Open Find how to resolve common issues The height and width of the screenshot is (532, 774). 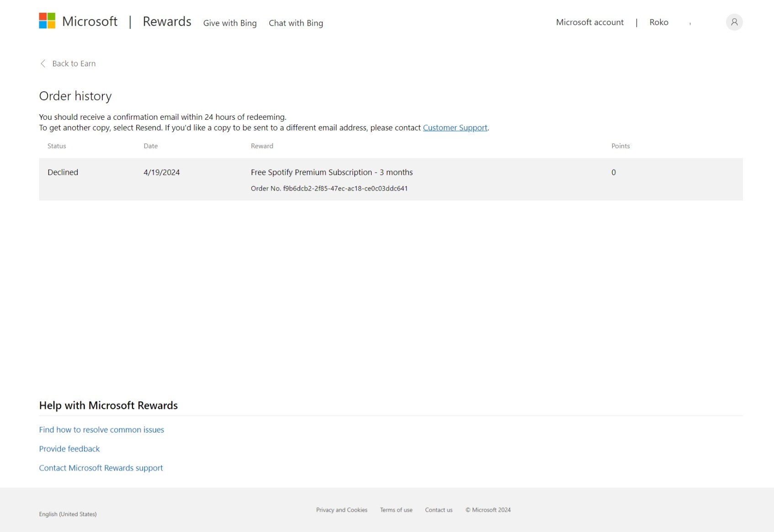pyautogui.click(x=101, y=430)
